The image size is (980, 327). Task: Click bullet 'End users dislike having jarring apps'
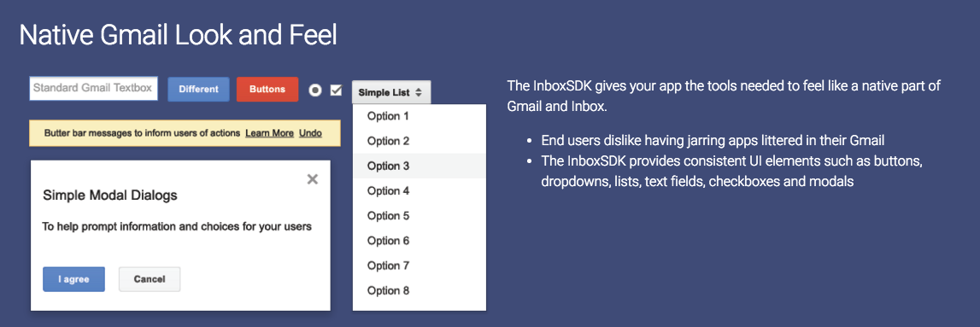click(x=713, y=140)
